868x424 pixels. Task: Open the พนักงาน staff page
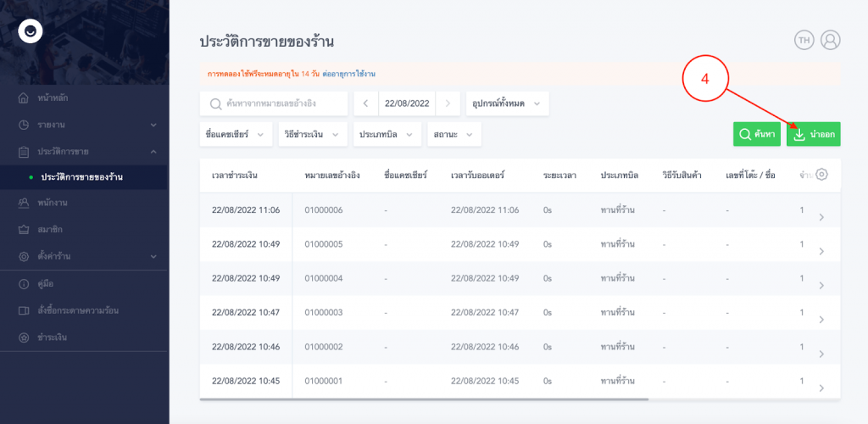pos(53,203)
